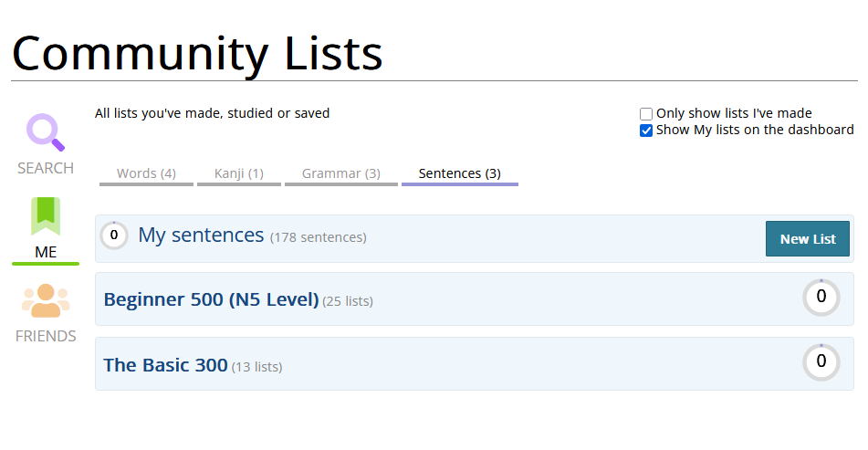Click the Sentences (3) tab

pyautogui.click(x=459, y=173)
